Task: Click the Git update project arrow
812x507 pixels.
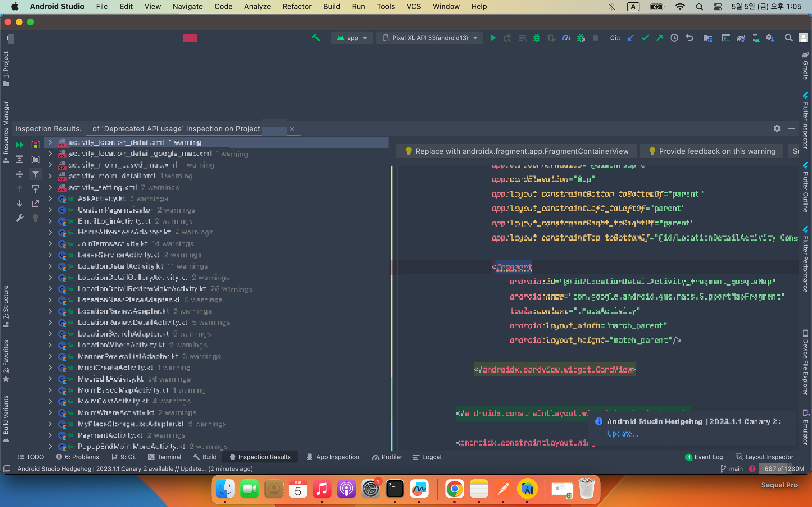Action: pos(630,38)
